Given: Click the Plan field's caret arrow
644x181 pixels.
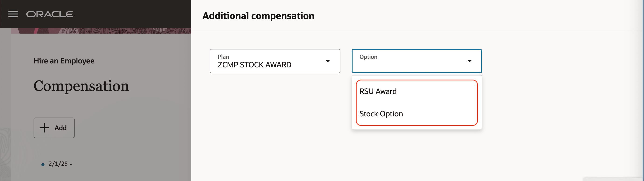Looking at the screenshot, I should click(328, 61).
